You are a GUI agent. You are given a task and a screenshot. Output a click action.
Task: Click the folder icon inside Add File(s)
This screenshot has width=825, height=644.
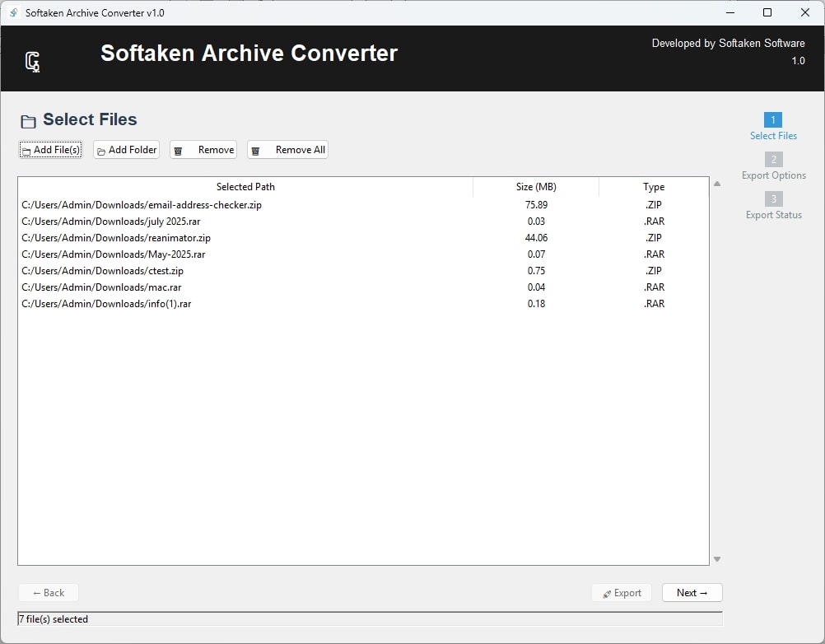[x=27, y=150]
